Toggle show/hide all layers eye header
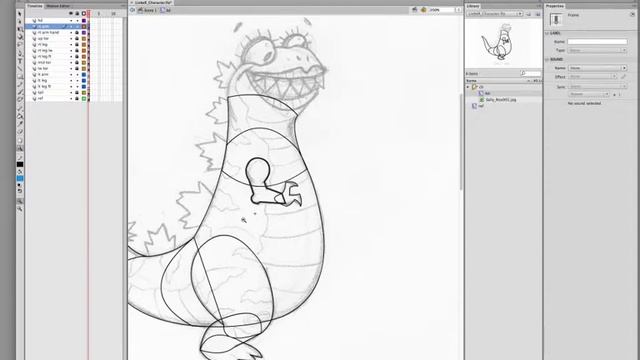The width and height of the screenshot is (640, 360). [71, 13]
